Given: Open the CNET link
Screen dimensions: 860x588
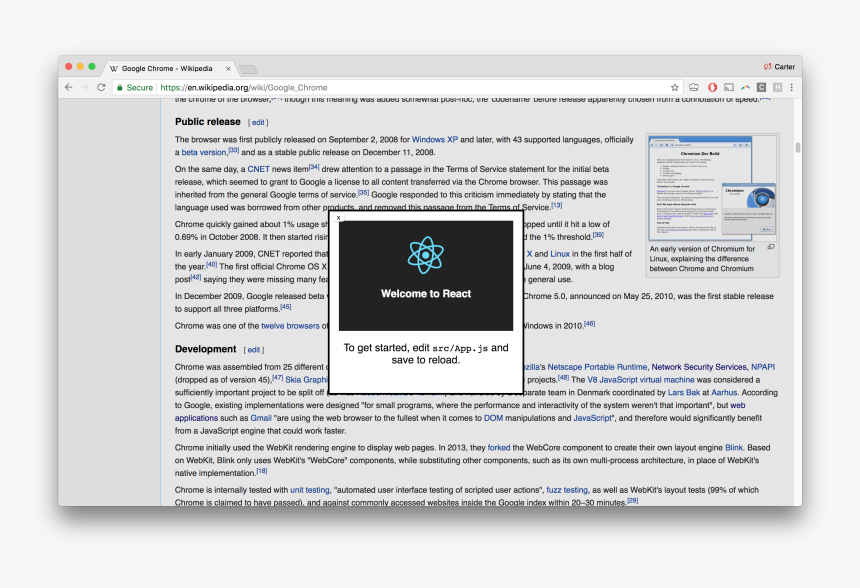Looking at the screenshot, I should pos(258,169).
